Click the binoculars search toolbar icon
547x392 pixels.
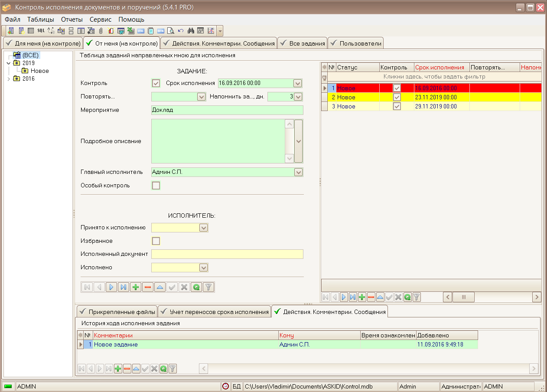pyautogui.click(x=191, y=31)
